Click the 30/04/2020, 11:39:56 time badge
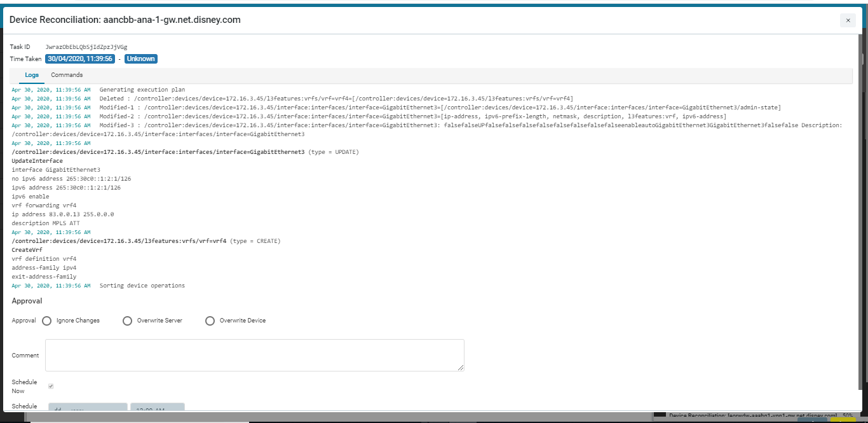The width and height of the screenshot is (868, 423). pyautogui.click(x=80, y=59)
